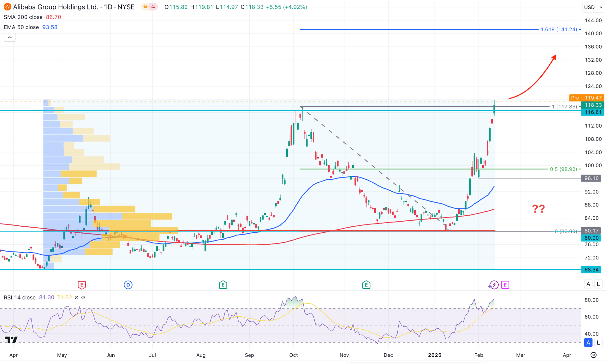
Task: Select the RSI 14 close indicator label
Action: pyautogui.click(x=20, y=297)
